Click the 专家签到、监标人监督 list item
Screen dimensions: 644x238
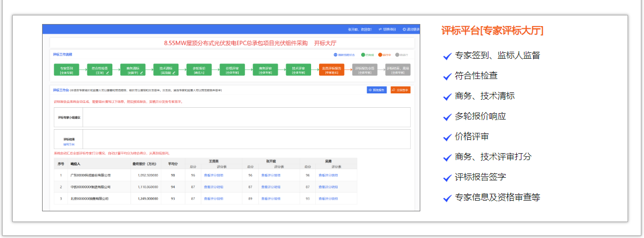(498, 55)
